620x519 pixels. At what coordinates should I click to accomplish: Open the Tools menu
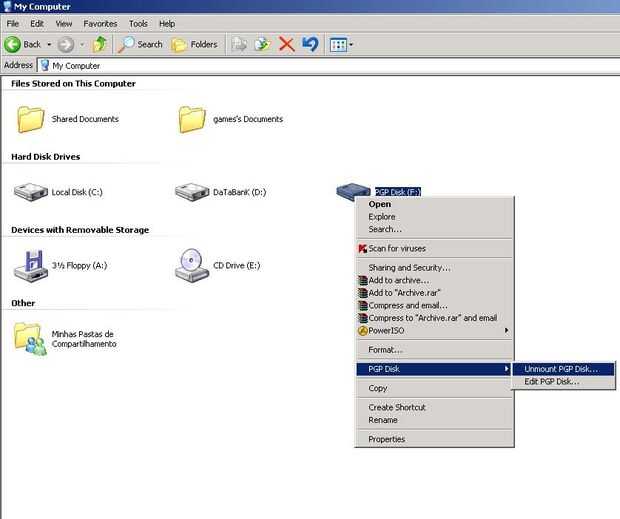138,24
